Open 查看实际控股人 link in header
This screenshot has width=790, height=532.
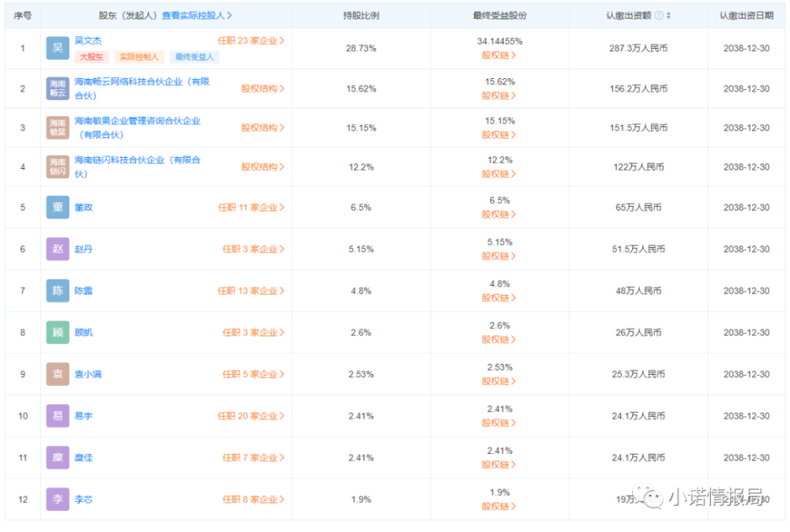pos(197,16)
